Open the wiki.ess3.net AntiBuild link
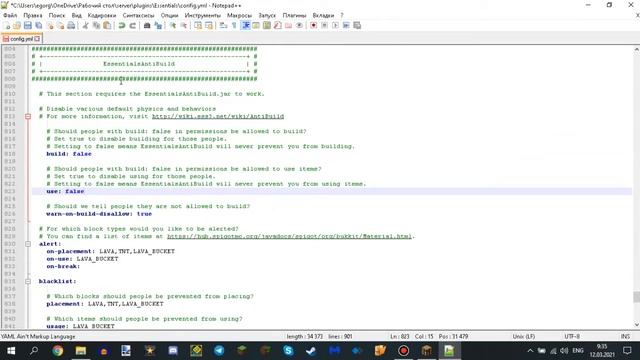 [x=218, y=116]
